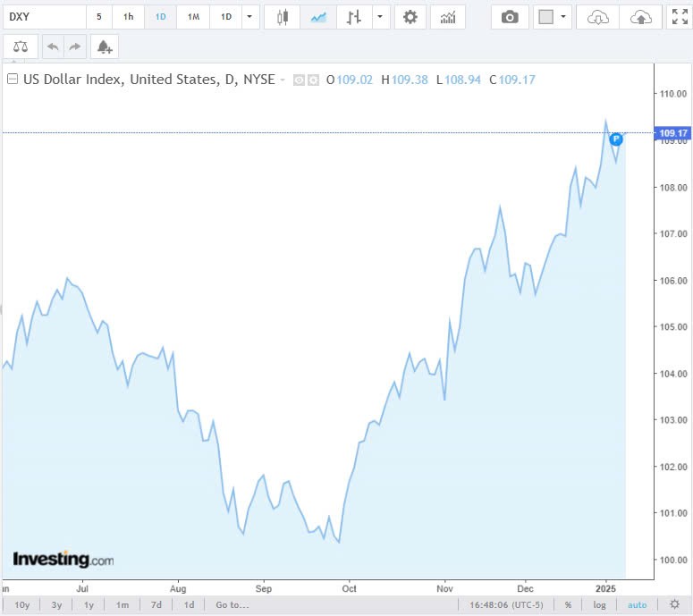Set range to 1m

123,604
